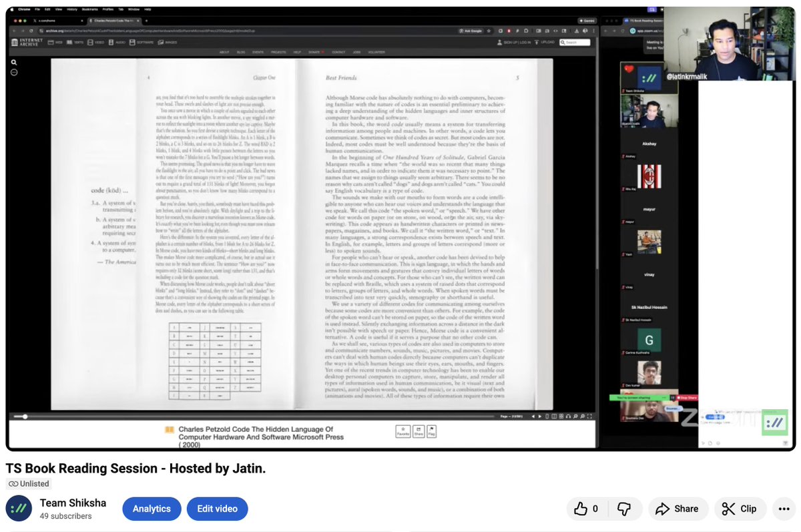This screenshot has width=801, height=532.
Task: Flip to previous page with left arrow
Action: click(533, 417)
